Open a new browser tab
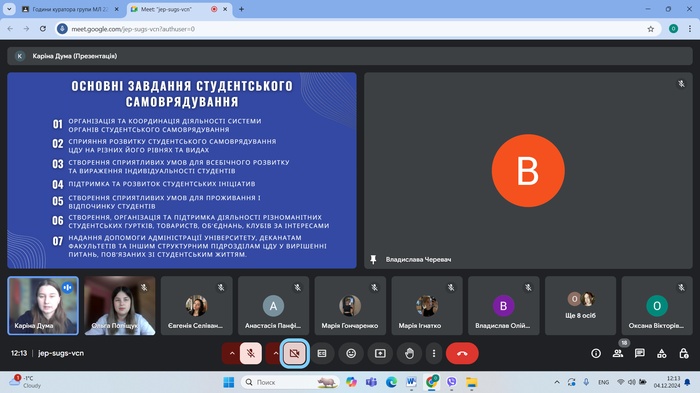Image resolution: width=700 pixels, height=393 pixels. coord(242,9)
